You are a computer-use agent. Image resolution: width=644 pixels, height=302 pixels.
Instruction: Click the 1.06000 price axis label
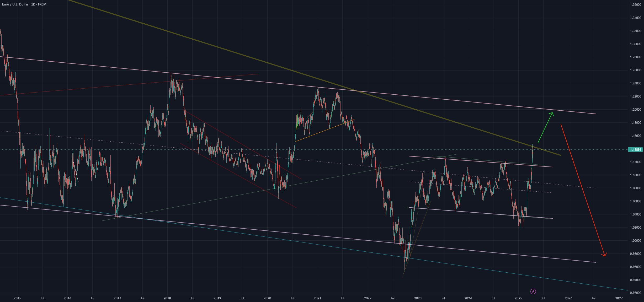(635, 201)
